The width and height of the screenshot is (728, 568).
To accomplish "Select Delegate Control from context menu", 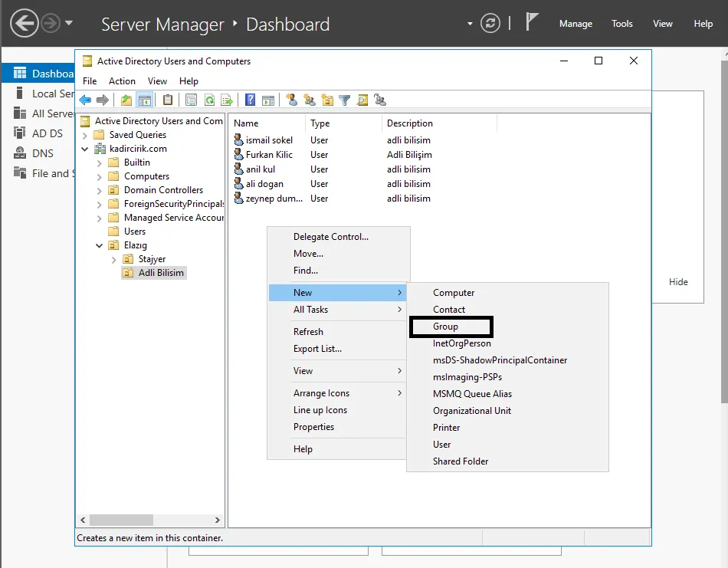I will (x=339, y=236).
